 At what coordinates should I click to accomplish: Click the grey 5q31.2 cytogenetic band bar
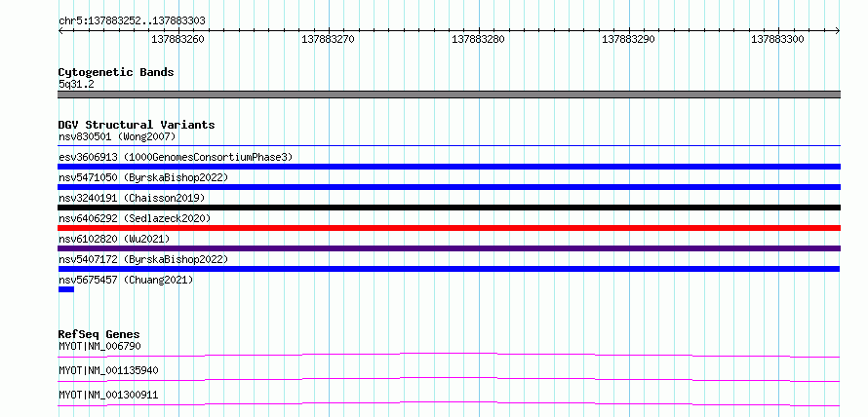coord(450,95)
